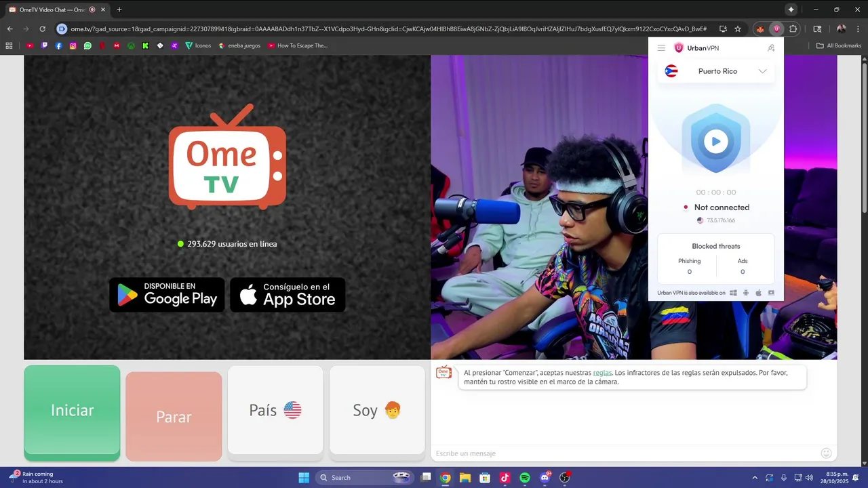
Task: Open the App Store download badge
Action: [x=288, y=295]
